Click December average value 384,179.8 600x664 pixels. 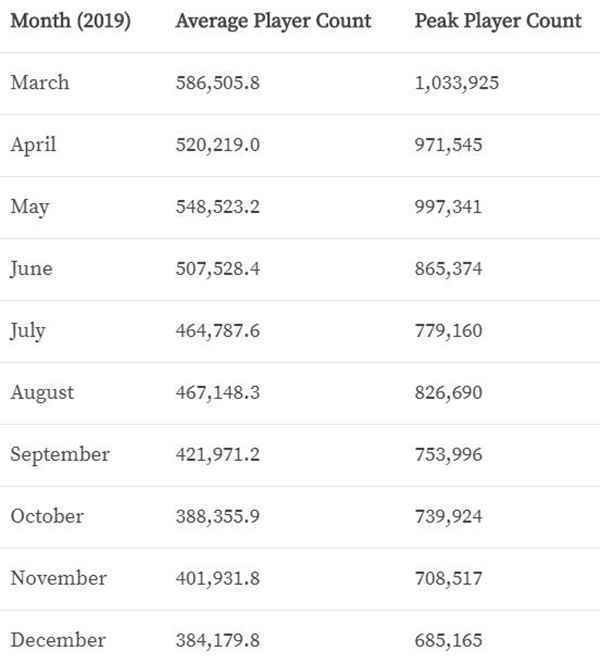click(x=218, y=640)
